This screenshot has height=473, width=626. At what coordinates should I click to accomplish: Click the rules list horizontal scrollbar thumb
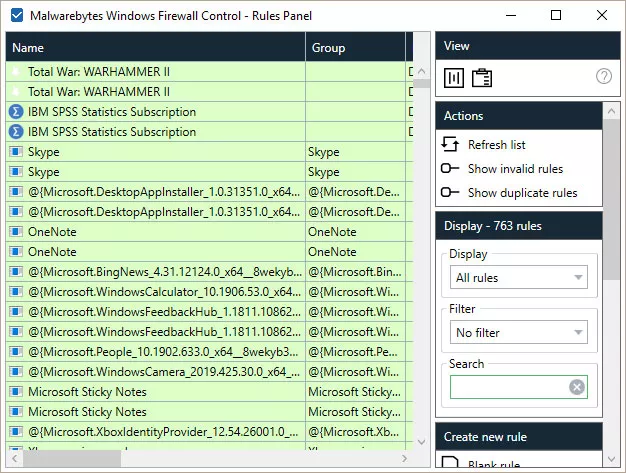[x=72, y=459]
